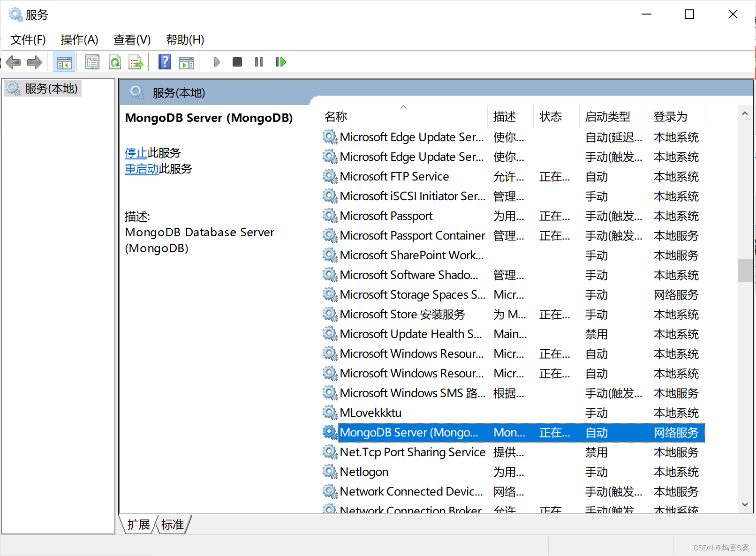The height and width of the screenshot is (556, 756).
Task: Toggle the show/hide console tree icon
Action: click(64, 62)
